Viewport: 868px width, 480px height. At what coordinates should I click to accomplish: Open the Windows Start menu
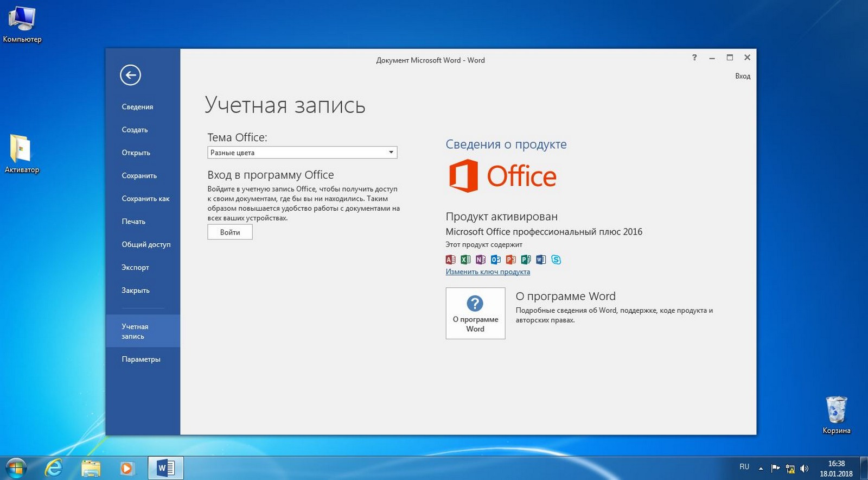coord(16,468)
